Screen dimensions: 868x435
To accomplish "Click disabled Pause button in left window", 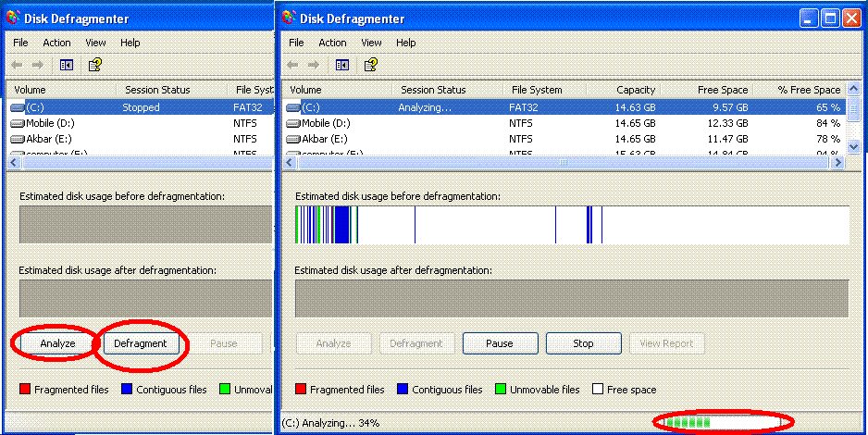I will 224,343.
